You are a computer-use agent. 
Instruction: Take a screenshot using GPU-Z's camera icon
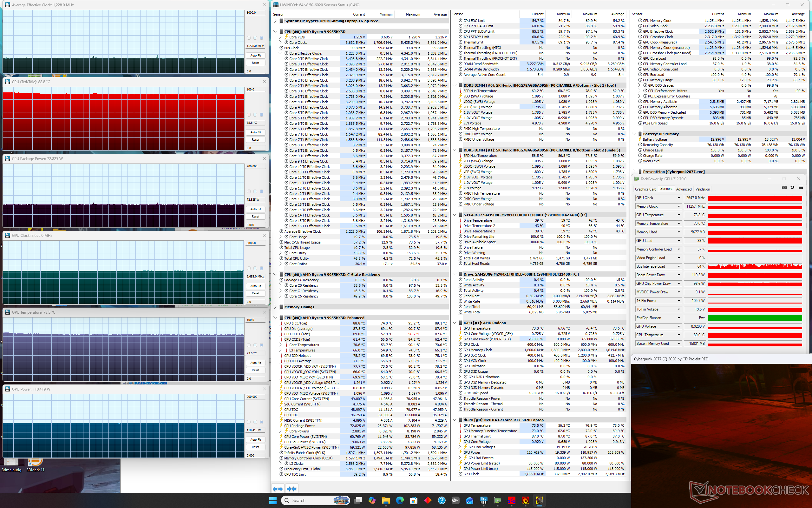(x=784, y=187)
